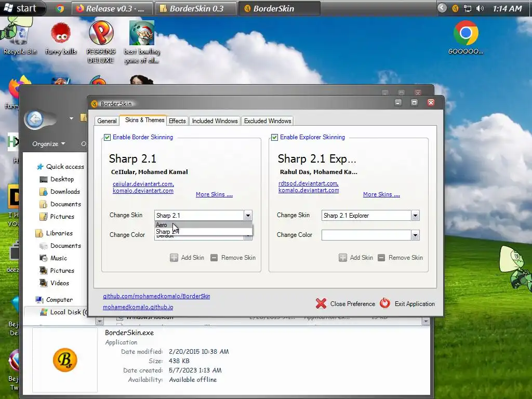Toggle Enable Explorer Skinning checkbox
Screen dimensions: 532x399
tap(274, 137)
